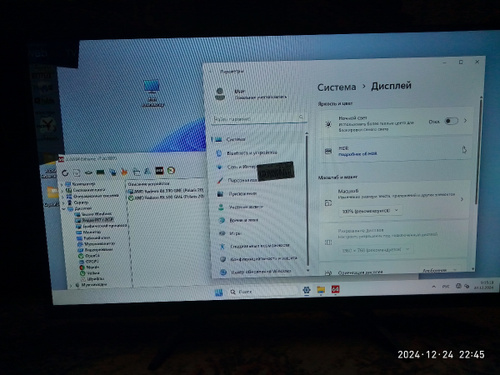Click the Settings search parameter field

coord(259,118)
